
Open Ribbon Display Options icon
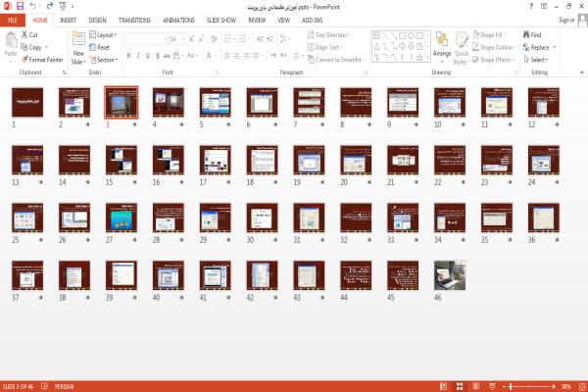[544, 7]
